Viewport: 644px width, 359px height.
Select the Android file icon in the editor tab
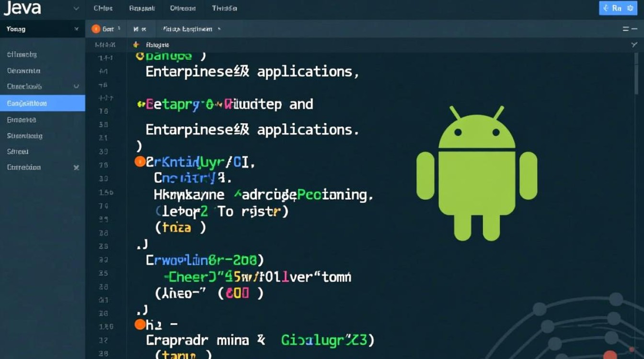[x=136, y=45]
